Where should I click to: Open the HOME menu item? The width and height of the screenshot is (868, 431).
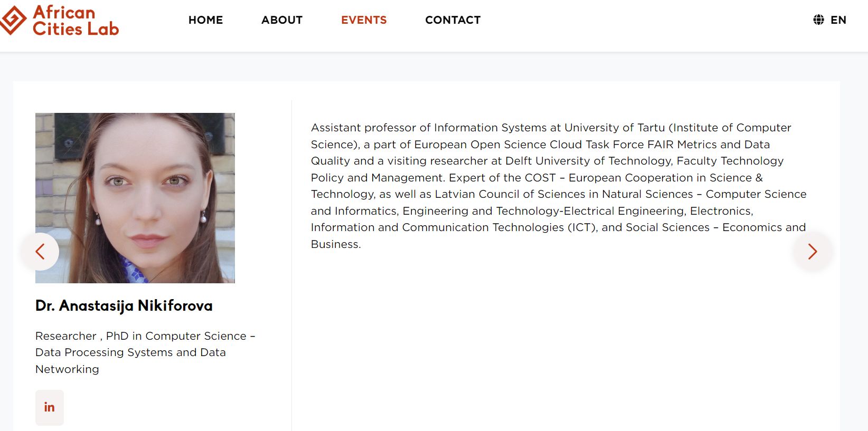[205, 20]
